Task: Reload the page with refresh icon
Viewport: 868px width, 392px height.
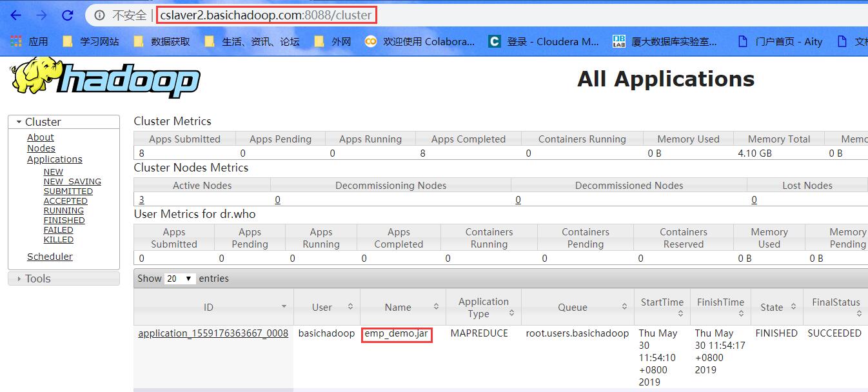Action: [67, 15]
